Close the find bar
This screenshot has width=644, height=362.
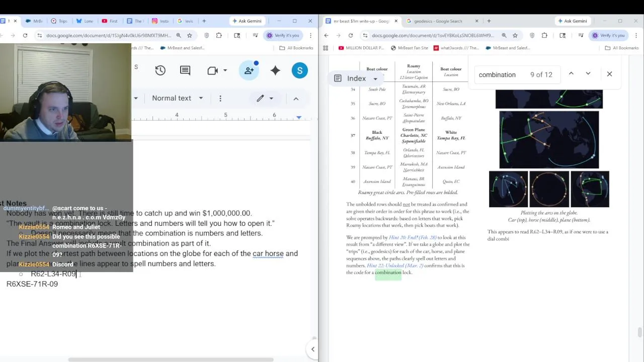tap(609, 74)
